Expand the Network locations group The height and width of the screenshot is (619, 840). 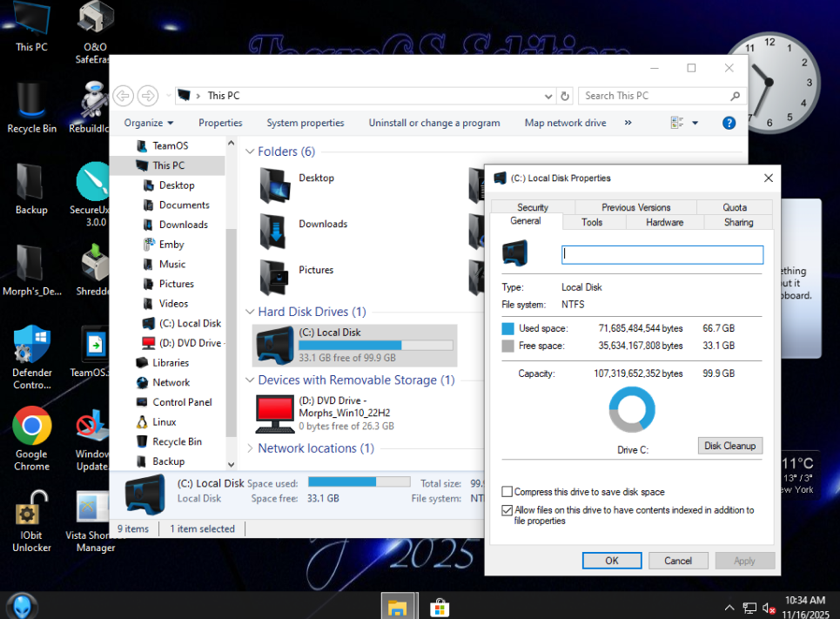tap(250, 449)
